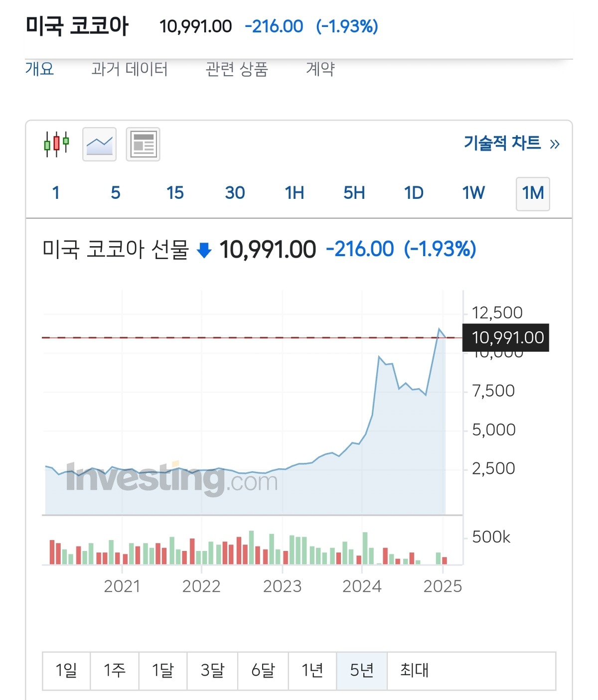Select the 1M interval button

(x=533, y=193)
